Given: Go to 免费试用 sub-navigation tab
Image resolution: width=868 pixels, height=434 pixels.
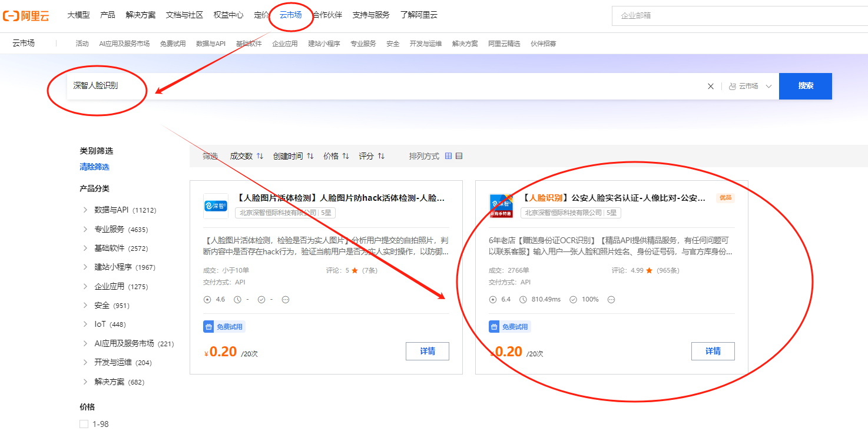Looking at the screenshot, I should [x=173, y=44].
